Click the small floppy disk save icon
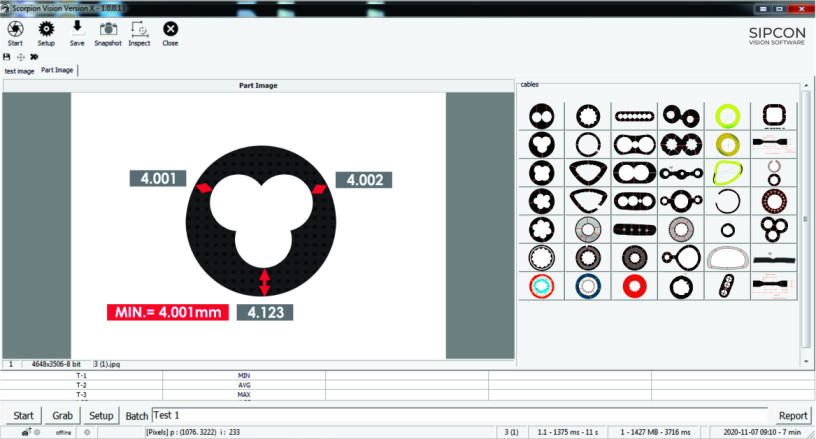This screenshot has width=816, height=439. pyautogui.click(x=8, y=57)
